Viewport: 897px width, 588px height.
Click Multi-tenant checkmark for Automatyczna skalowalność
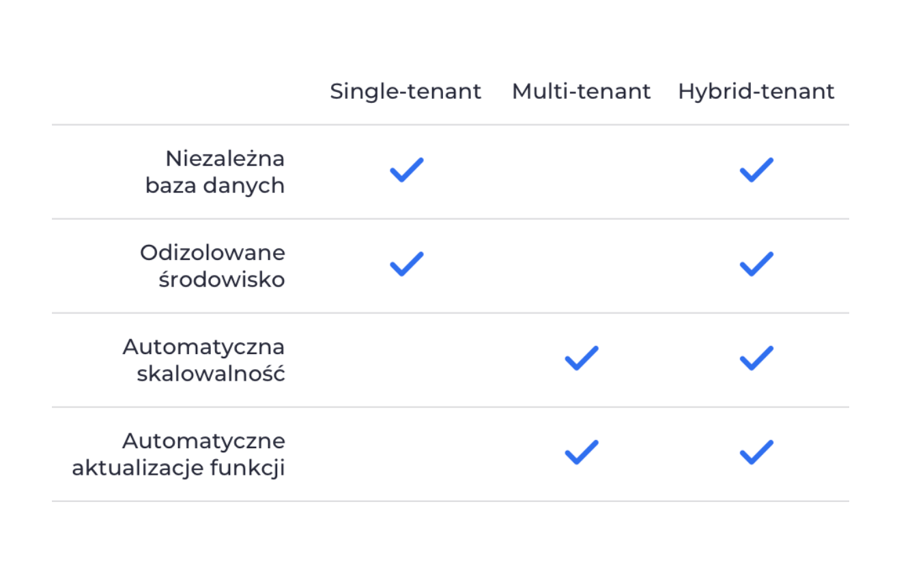click(x=582, y=358)
